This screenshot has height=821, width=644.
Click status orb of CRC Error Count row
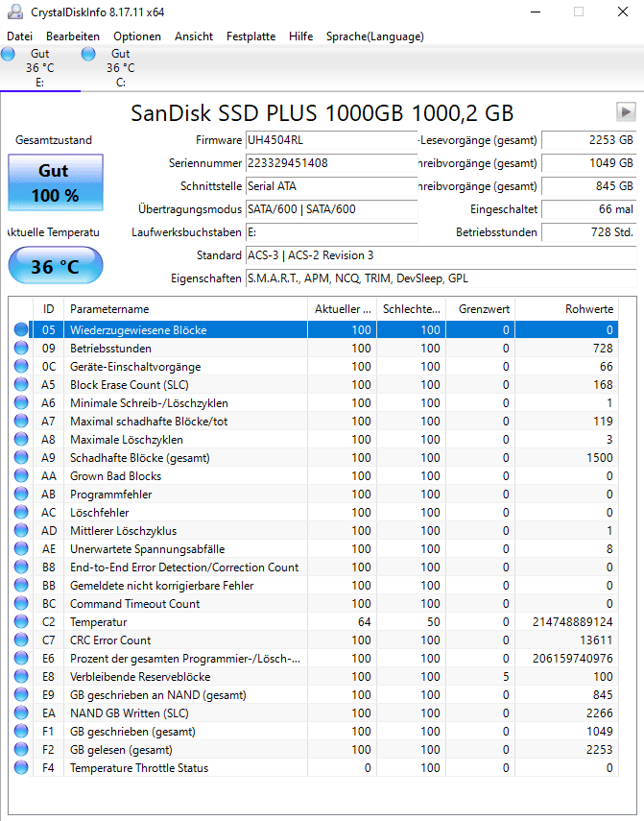coord(21,640)
